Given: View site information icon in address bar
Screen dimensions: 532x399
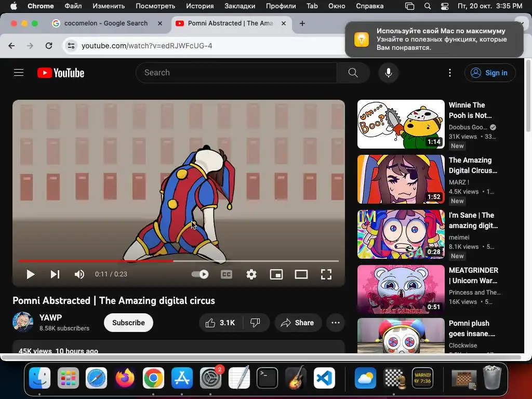Looking at the screenshot, I should pyautogui.click(x=71, y=46).
